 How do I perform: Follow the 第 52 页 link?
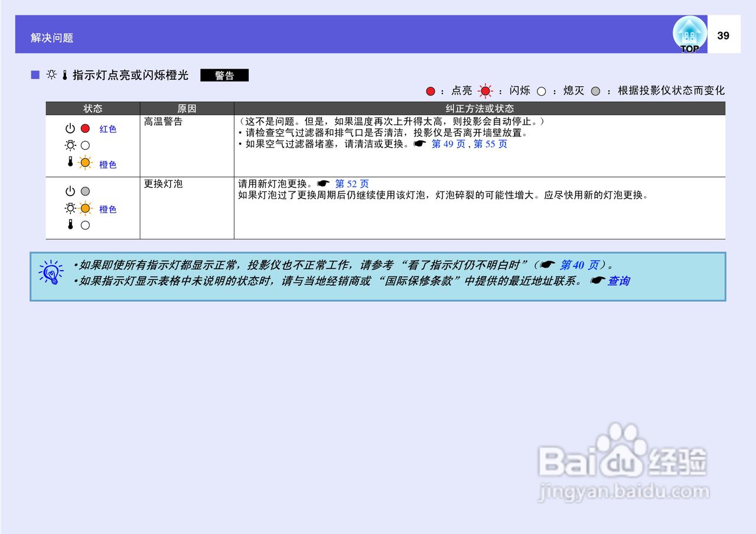click(351, 184)
